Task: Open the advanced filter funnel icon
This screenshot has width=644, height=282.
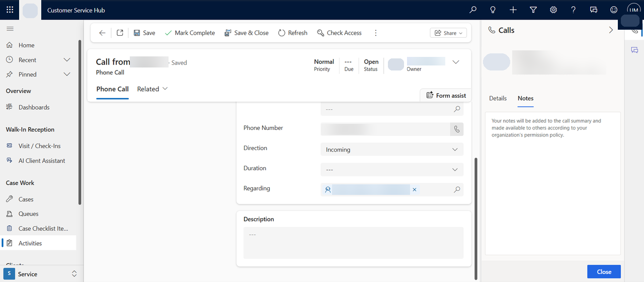Action: click(533, 10)
